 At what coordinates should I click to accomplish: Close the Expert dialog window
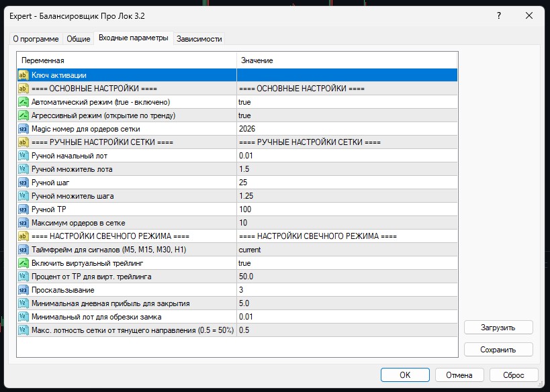coord(529,15)
